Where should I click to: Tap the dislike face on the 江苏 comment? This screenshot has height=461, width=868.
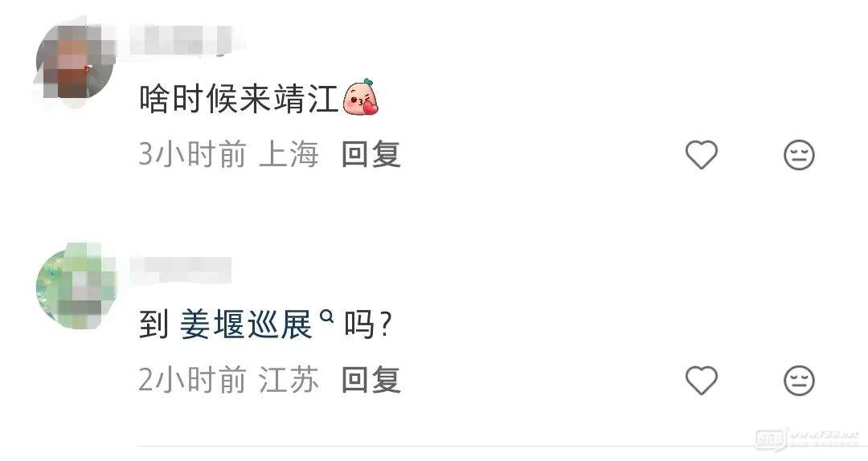(800, 380)
